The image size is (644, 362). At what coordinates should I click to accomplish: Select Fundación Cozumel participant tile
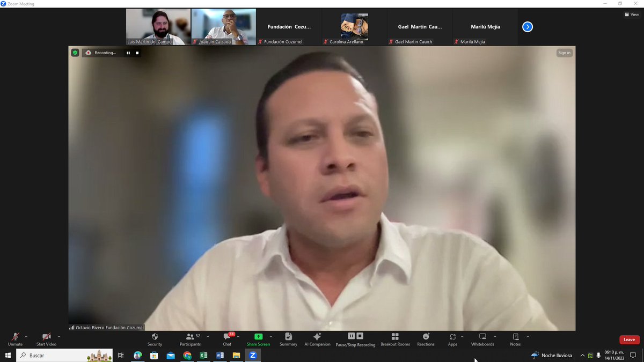tap(289, 27)
